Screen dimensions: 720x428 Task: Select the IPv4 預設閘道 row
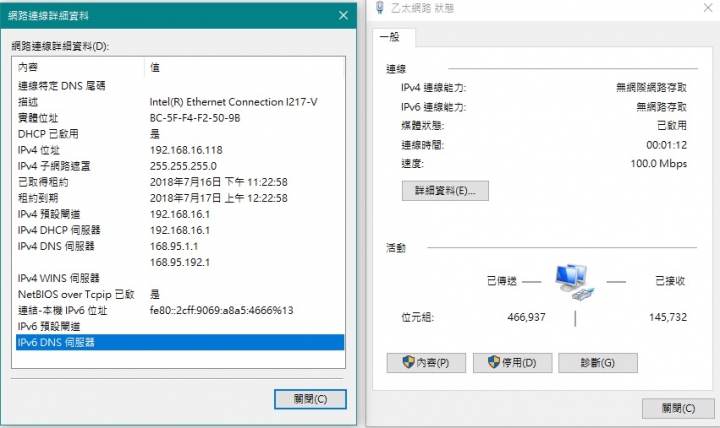(x=180, y=214)
